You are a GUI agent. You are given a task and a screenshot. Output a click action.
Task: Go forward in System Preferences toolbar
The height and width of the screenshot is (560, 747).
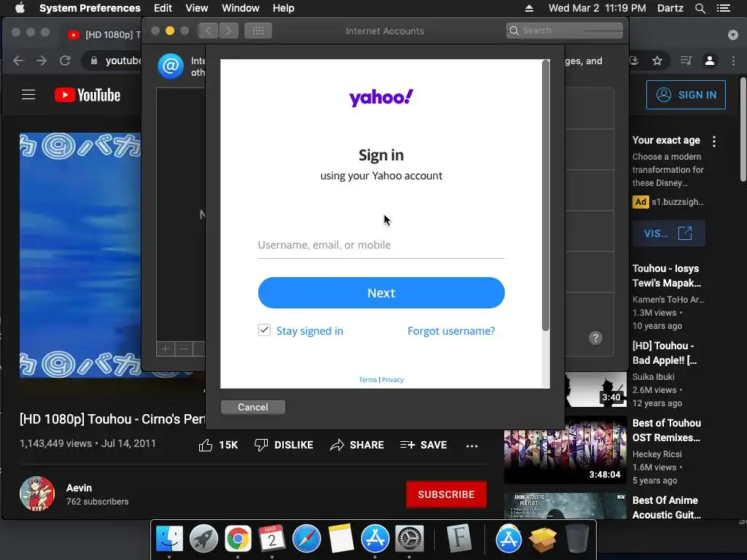click(x=228, y=31)
